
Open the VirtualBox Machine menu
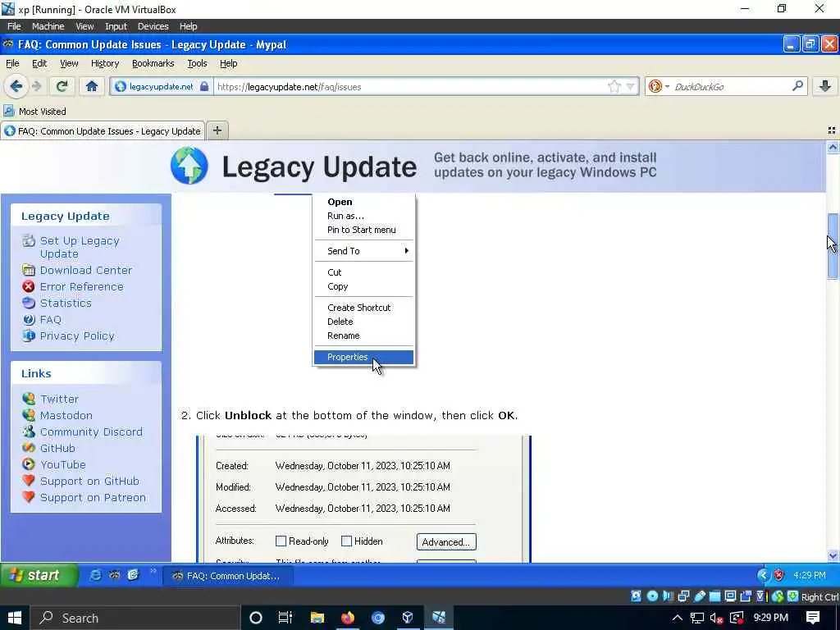coord(48,26)
